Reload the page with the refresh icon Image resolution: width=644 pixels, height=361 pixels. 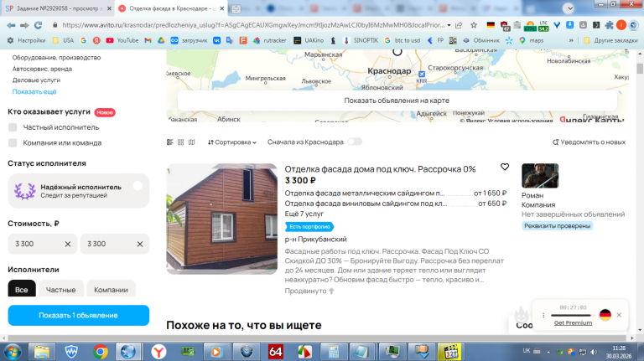(x=39, y=25)
